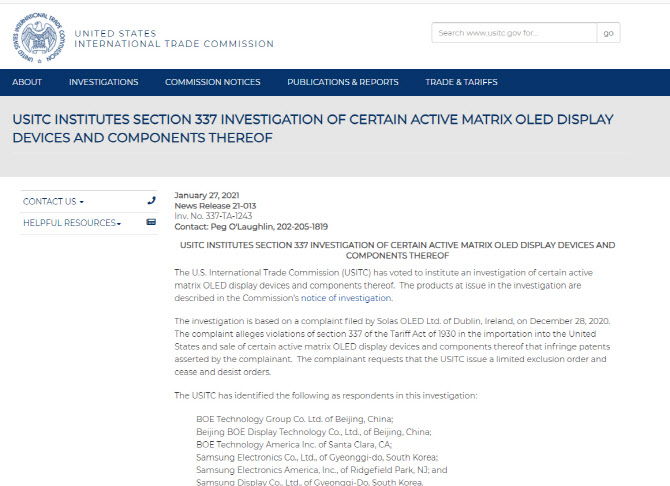Click the centered bold release subheading
The width and height of the screenshot is (670, 486).
[x=397, y=250]
